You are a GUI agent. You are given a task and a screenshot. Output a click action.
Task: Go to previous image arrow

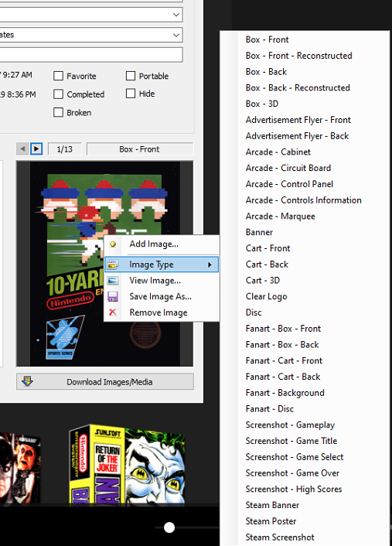coord(22,149)
